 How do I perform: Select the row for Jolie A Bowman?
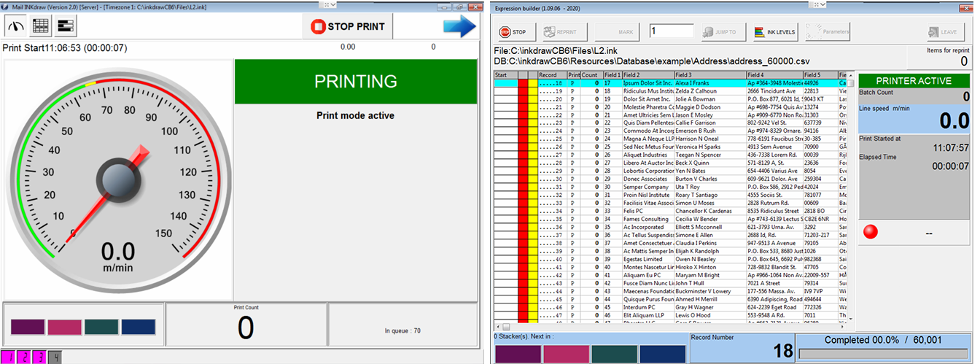(x=670, y=99)
